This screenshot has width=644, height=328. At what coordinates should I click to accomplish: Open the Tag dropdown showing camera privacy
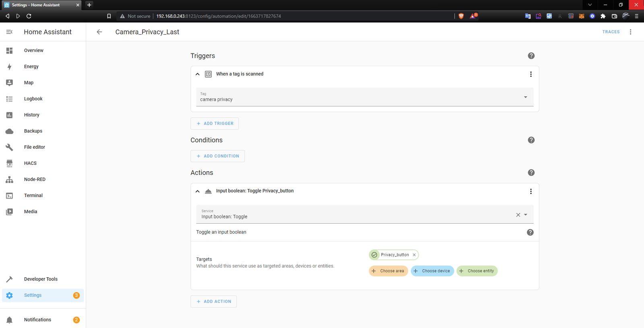(525, 97)
